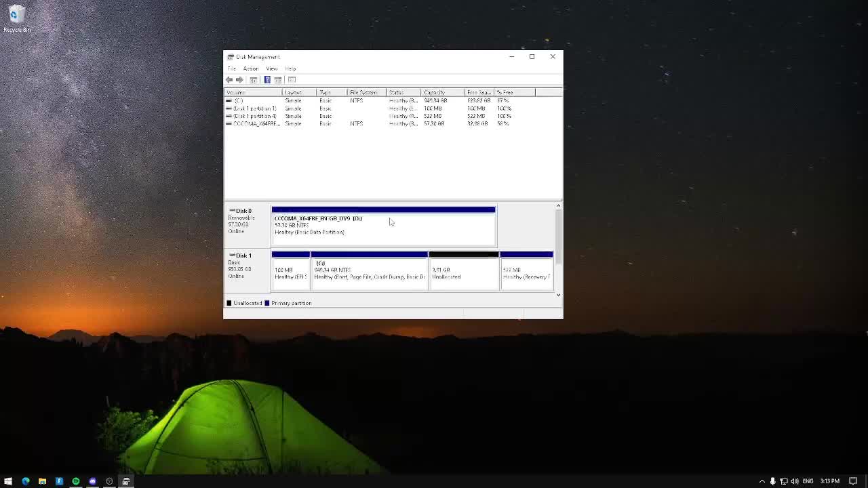Click the File System column header
Image resolution: width=868 pixels, height=488 pixels.
365,92
